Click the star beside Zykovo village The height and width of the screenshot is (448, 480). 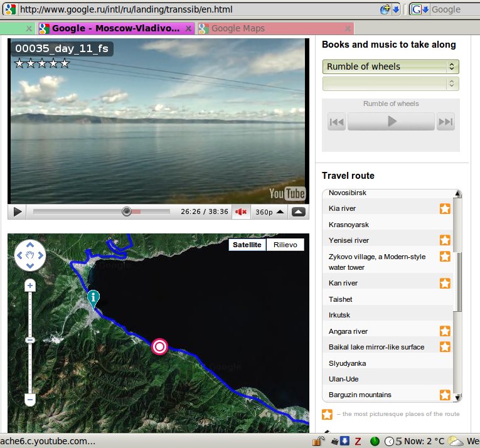(445, 256)
